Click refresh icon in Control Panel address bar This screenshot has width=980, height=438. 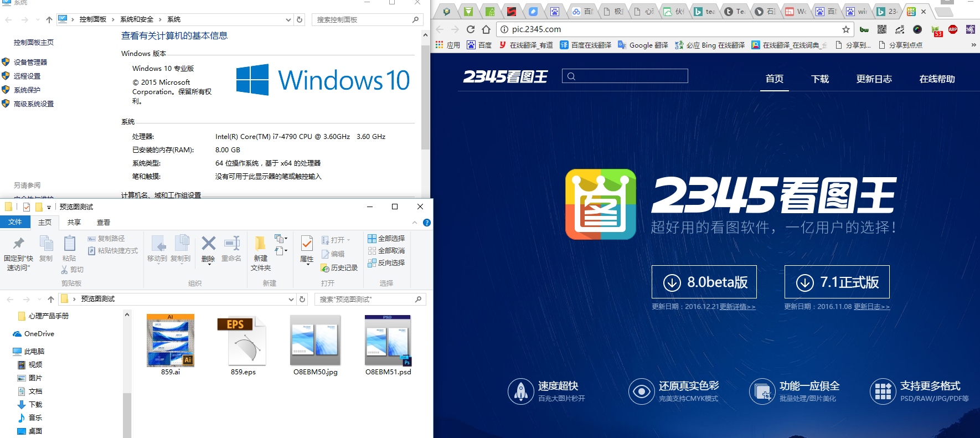coord(300,19)
